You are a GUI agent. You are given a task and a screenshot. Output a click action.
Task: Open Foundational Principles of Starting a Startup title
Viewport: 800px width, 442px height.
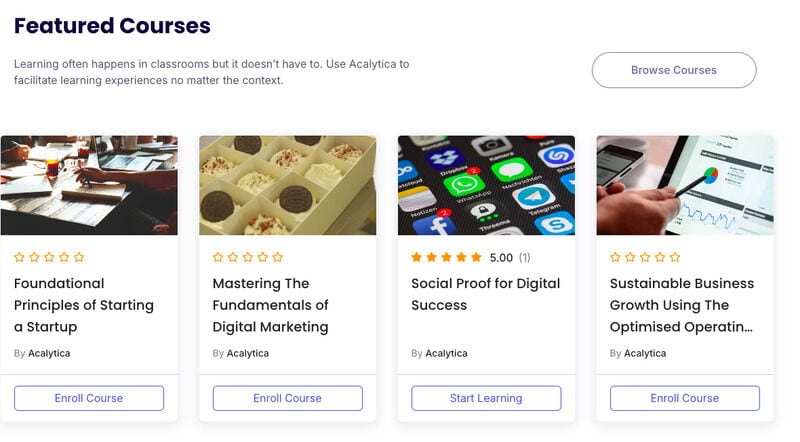(84, 305)
